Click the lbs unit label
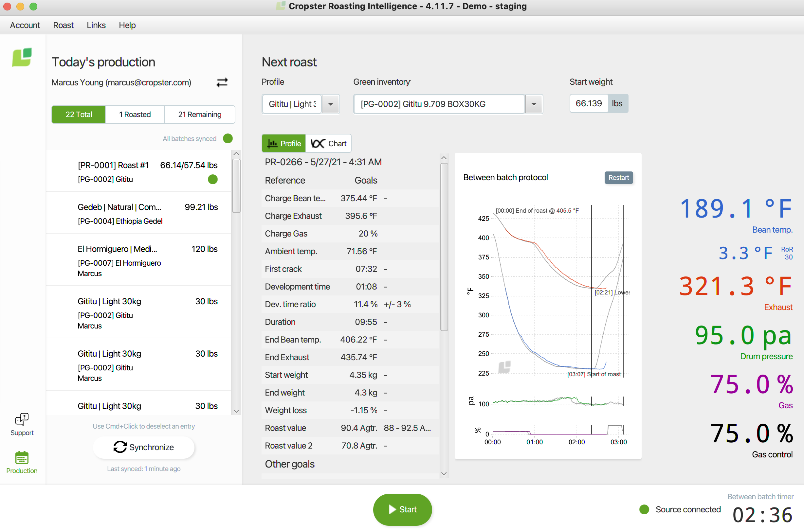 [x=617, y=103]
